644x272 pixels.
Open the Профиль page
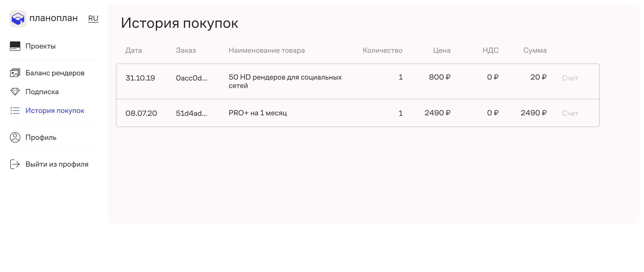(41, 137)
